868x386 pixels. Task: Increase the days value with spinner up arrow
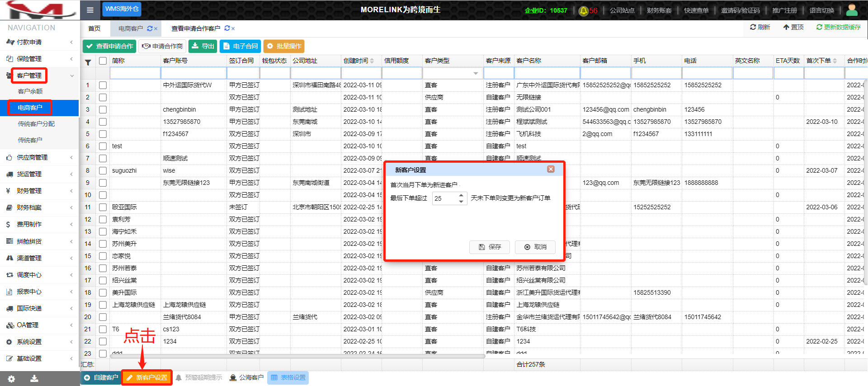[461, 195]
